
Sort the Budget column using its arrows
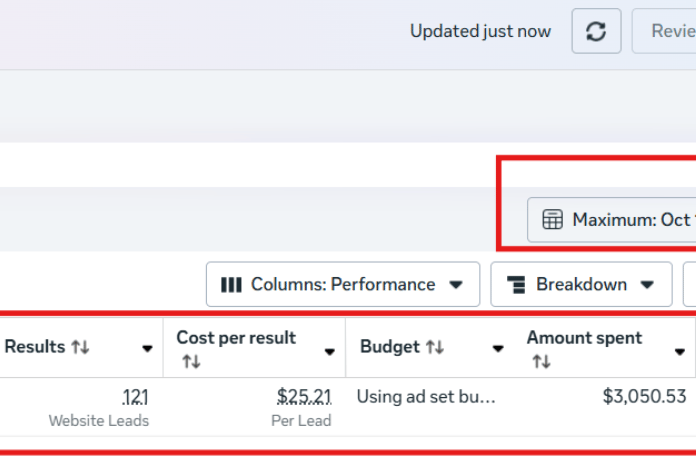[x=434, y=348]
